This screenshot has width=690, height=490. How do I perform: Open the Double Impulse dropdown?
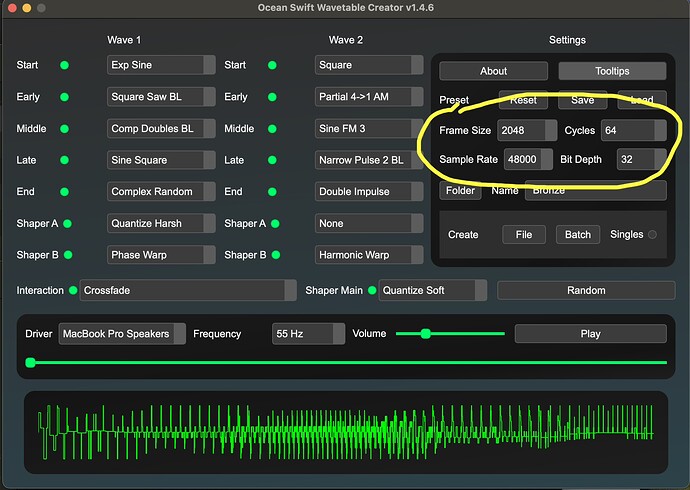[x=369, y=192]
